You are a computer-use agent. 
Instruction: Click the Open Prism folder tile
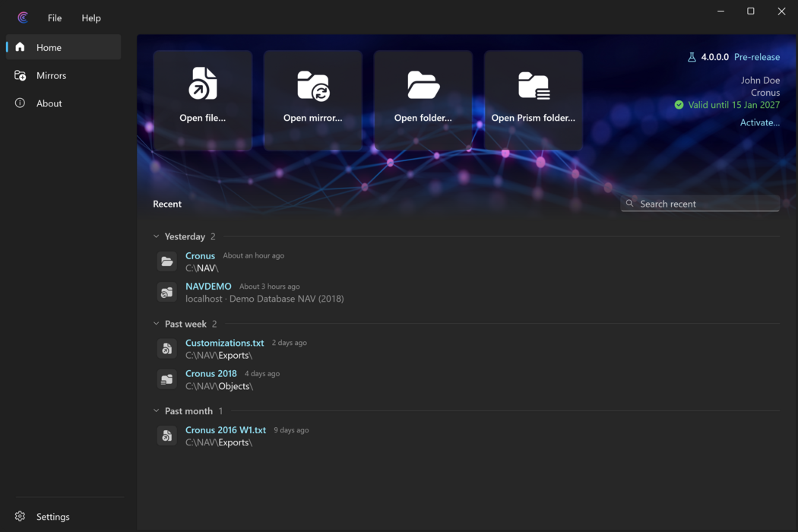(x=534, y=100)
